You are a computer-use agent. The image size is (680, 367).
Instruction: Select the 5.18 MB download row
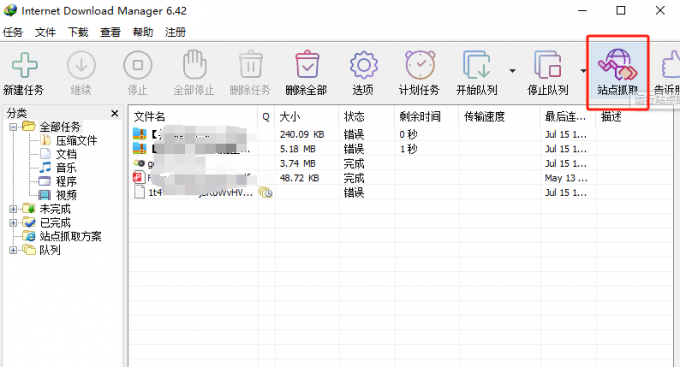401,149
